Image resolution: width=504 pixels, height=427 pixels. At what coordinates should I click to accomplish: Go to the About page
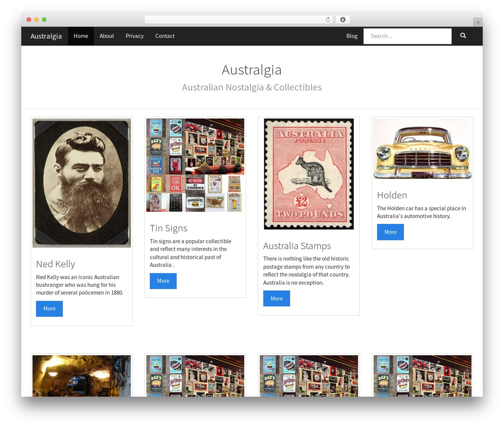pyautogui.click(x=107, y=36)
